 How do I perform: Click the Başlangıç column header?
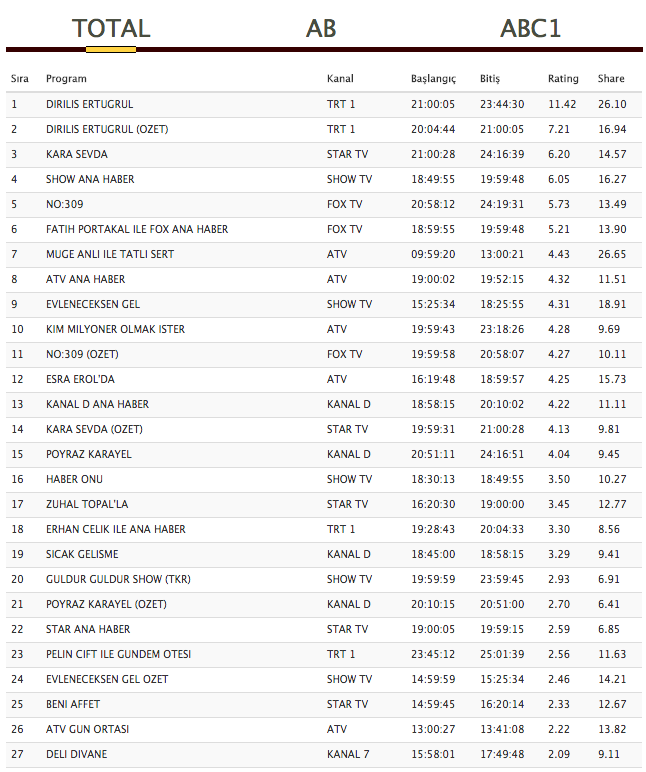pyautogui.click(x=433, y=79)
